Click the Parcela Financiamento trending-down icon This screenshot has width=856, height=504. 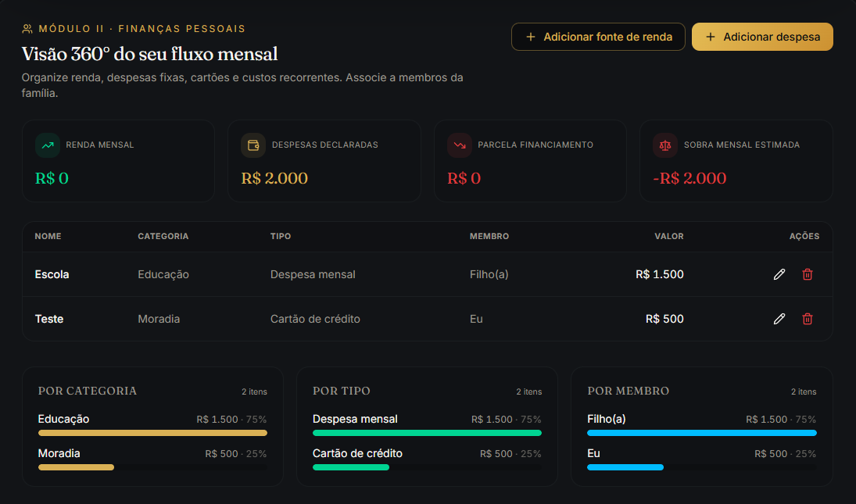click(x=460, y=145)
